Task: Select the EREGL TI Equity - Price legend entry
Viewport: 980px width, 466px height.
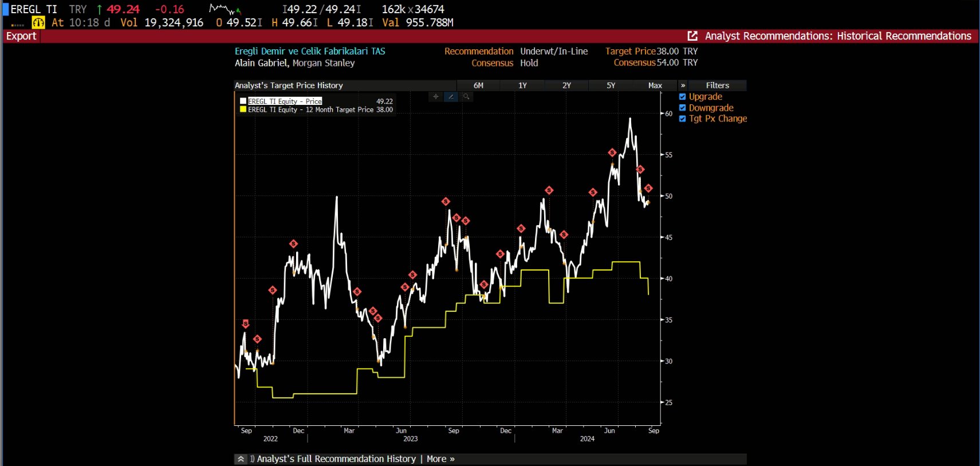Action: click(x=285, y=101)
